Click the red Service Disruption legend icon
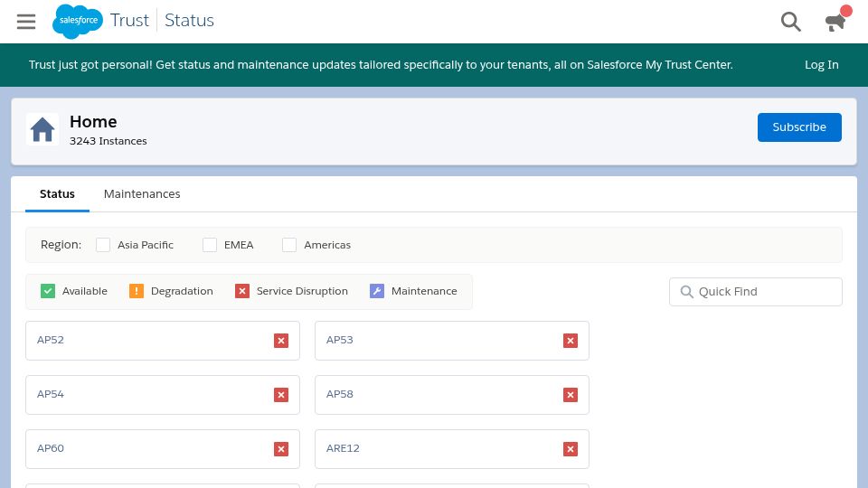Screen dimensions: 868x488 242,291
